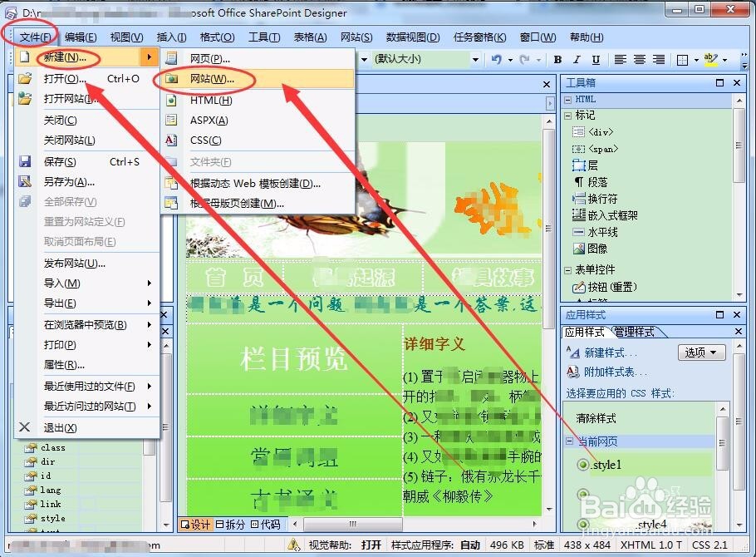Click 打开(O)... in File menu

pos(86,79)
